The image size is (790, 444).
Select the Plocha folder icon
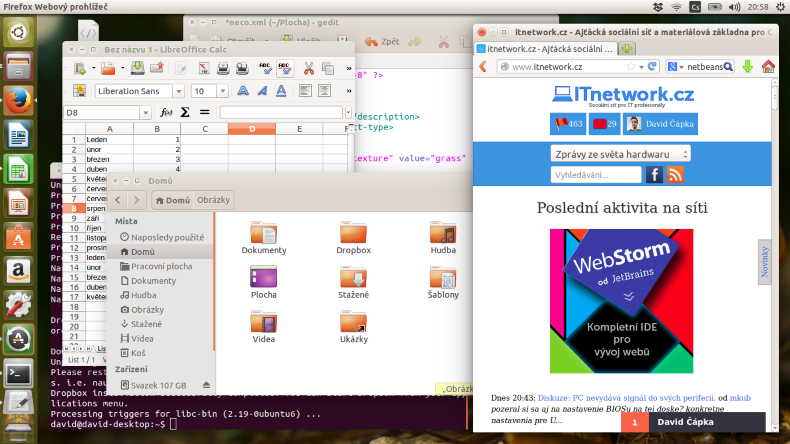(264, 278)
